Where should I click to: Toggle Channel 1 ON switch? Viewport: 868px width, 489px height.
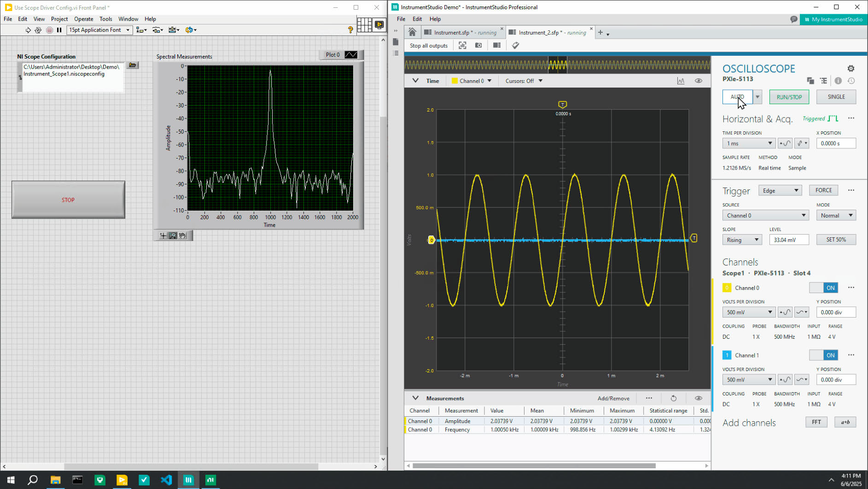coord(823,355)
